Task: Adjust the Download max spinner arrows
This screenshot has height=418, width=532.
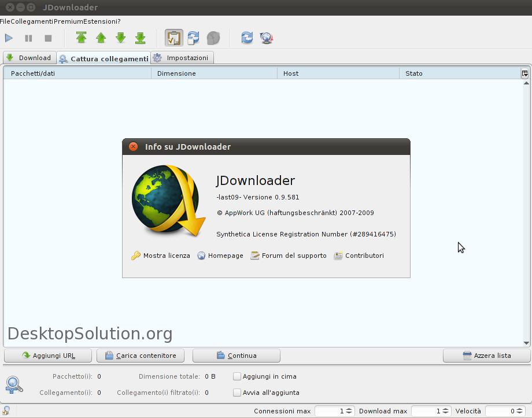Action: click(x=446, y=411)
